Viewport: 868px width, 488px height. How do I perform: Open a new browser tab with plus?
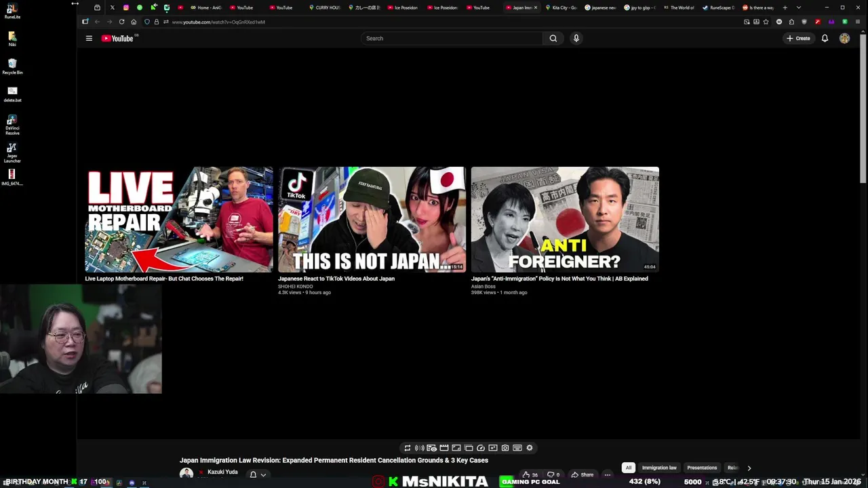click(x=785, y=7)
